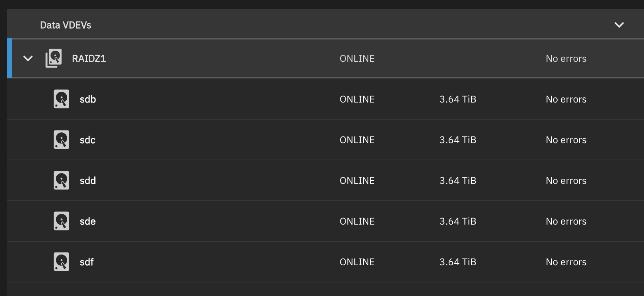
Task: Click ONLINE status of sdd
Action: pos(357,181)
